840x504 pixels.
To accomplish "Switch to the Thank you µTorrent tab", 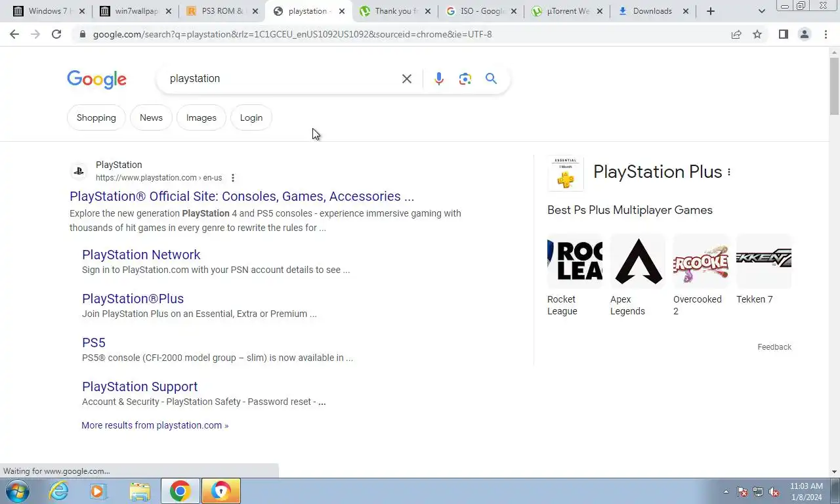I will [x=394, y=11].
